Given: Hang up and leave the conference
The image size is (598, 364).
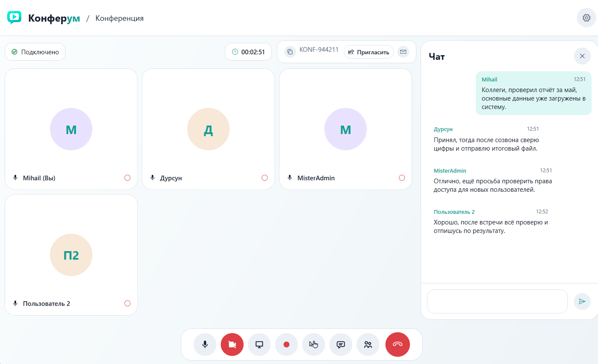Looking at the screenshot, I should point(398,344).
